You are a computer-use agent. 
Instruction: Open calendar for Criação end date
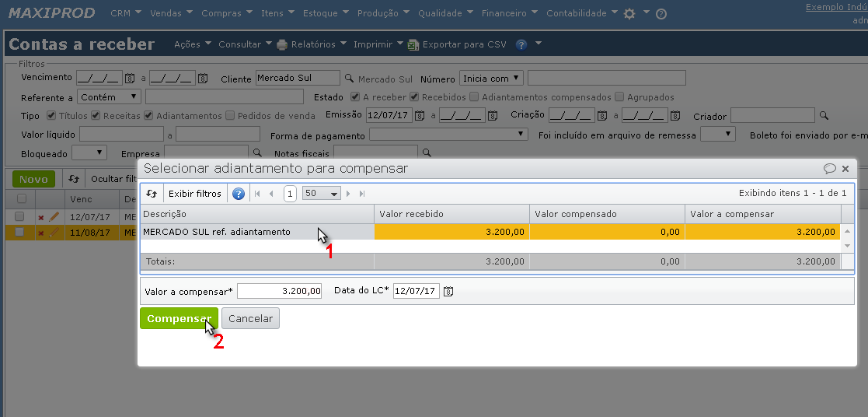[x=675, y=116]
